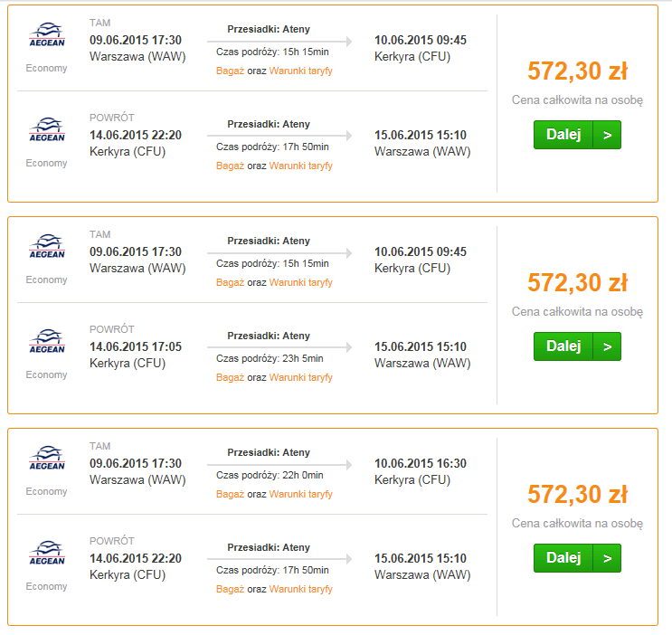672x635 pixels.
Task: Click the arrow on first Dalej button
Action: click(x=607, y=135)
